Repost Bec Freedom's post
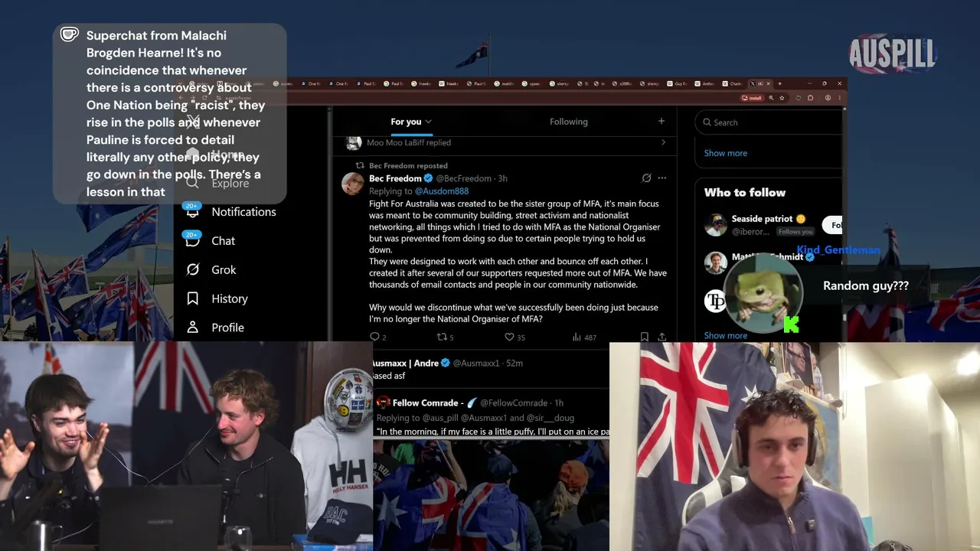 point(442,337)
